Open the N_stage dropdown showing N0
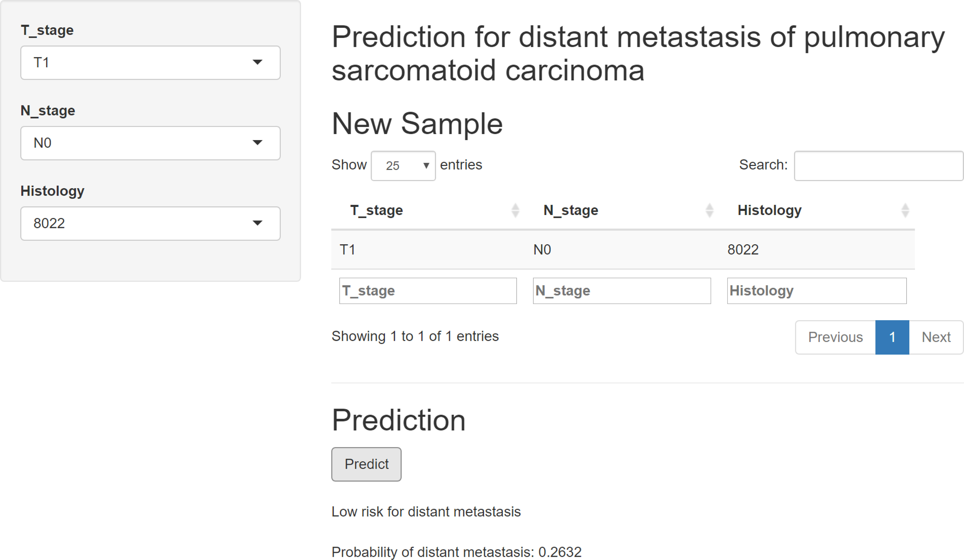Viewport: 964px width, 560px height. point(150,143)
